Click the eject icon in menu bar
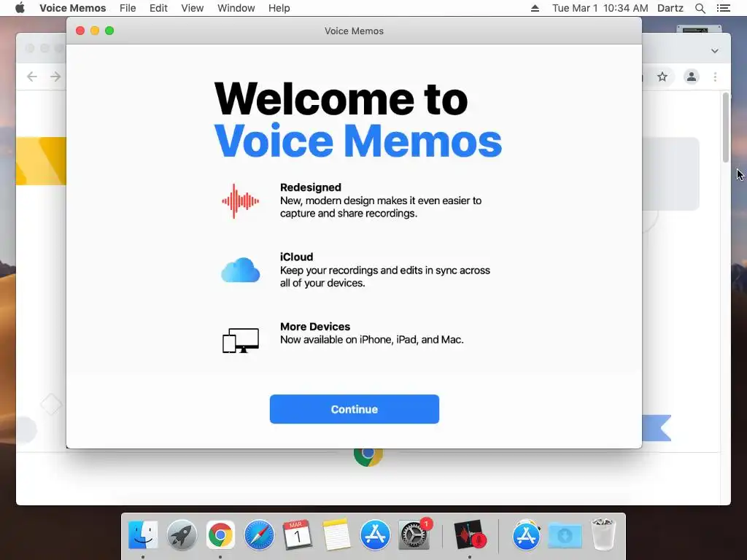Image resolution: width=747 pixels, height=560 pixels. coord(535,8)
